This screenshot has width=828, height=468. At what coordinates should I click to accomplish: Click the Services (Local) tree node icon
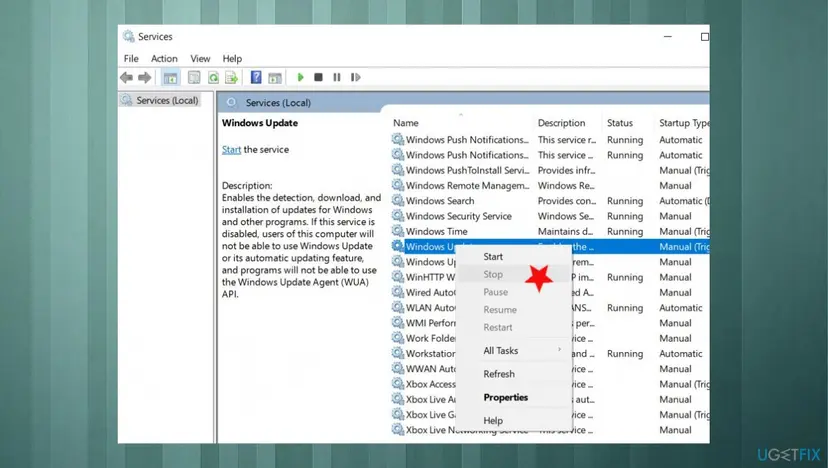point(126,100)
